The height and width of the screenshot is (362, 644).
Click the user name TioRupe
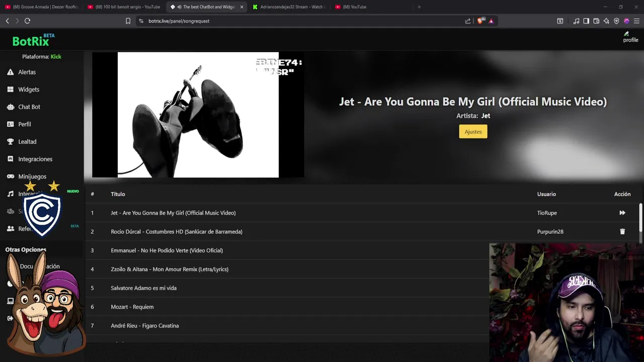pos(547,213)
